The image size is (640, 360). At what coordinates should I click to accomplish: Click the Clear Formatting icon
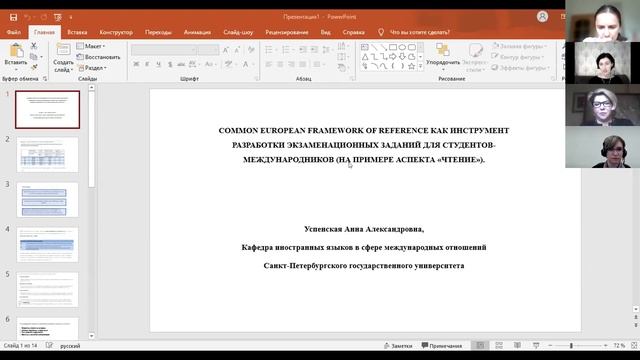[251, 50]
